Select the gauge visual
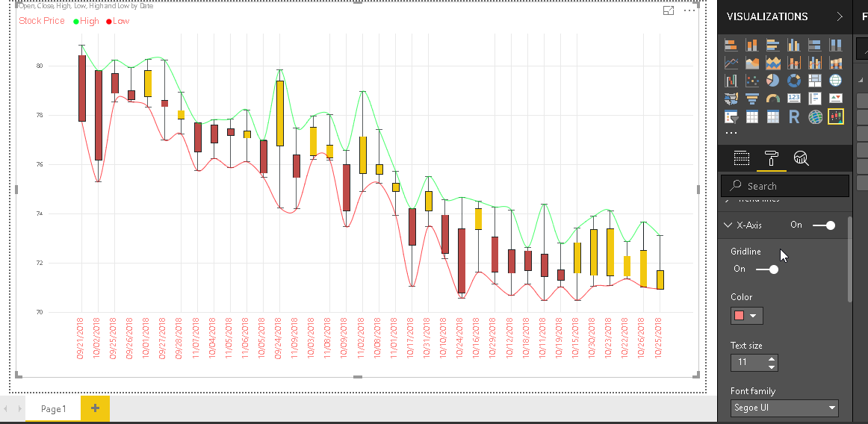This screenshot has width=868, height=424. coord(773,99)
